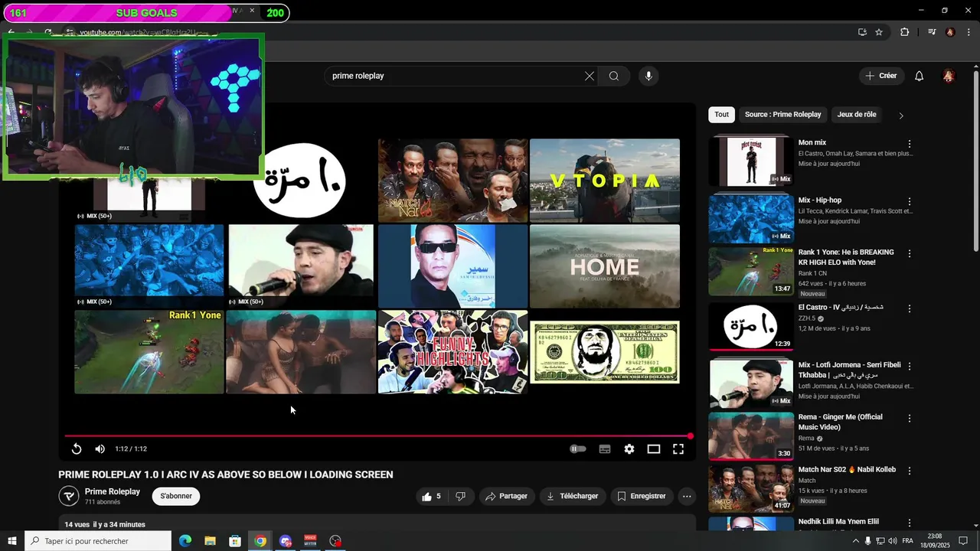
Task: Open the YouTube account avatar menu
Action: tap(949, 76)
